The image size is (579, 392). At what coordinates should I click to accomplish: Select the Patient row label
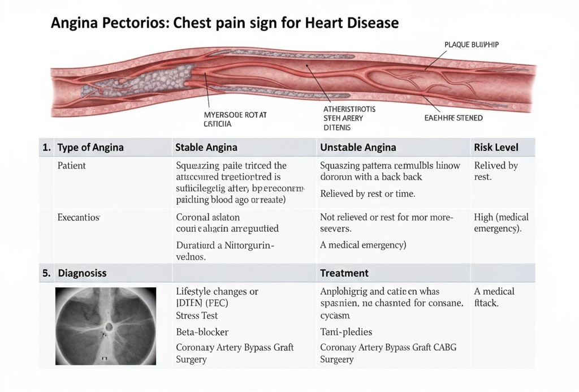(x=72, y=166)
